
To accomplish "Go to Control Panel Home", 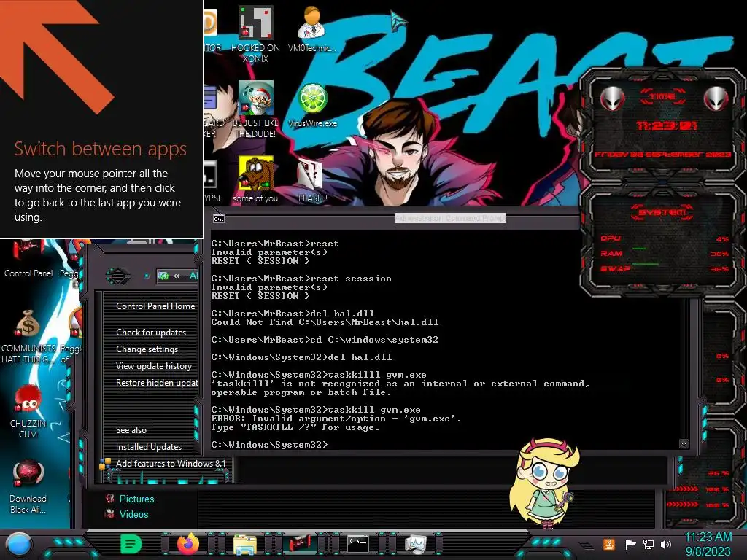I will click(155, 306).
